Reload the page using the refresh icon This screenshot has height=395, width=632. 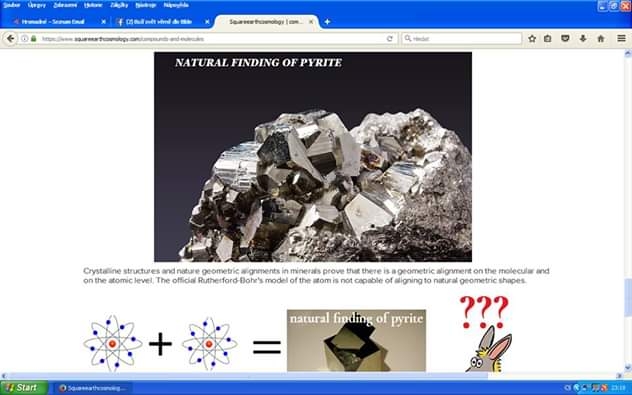pyautogui.click(x=389, y=39)
